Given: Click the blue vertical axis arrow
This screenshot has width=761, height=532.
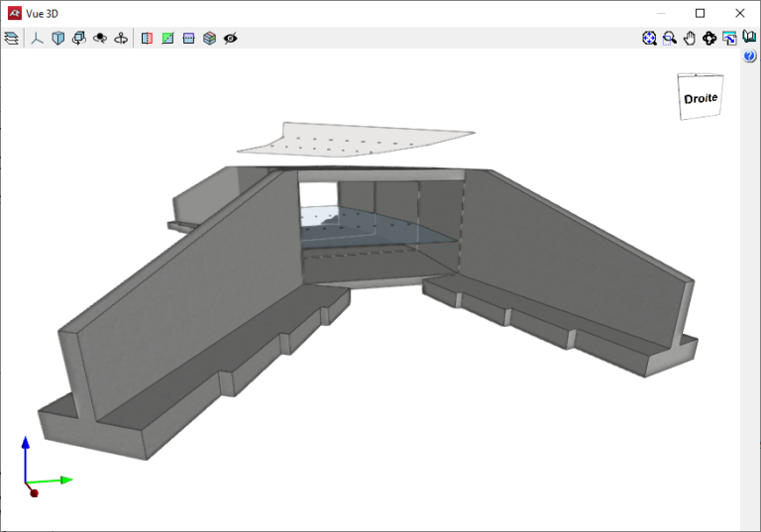Looking at the screenshot, I should coord(26,459).
